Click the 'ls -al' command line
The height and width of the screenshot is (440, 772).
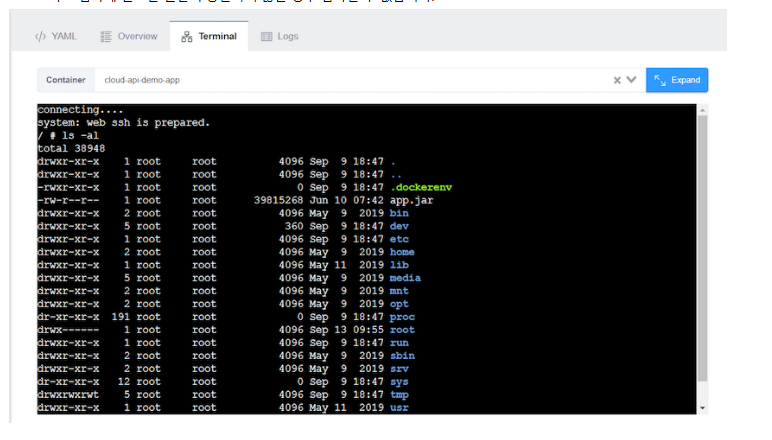coord(68,135)
